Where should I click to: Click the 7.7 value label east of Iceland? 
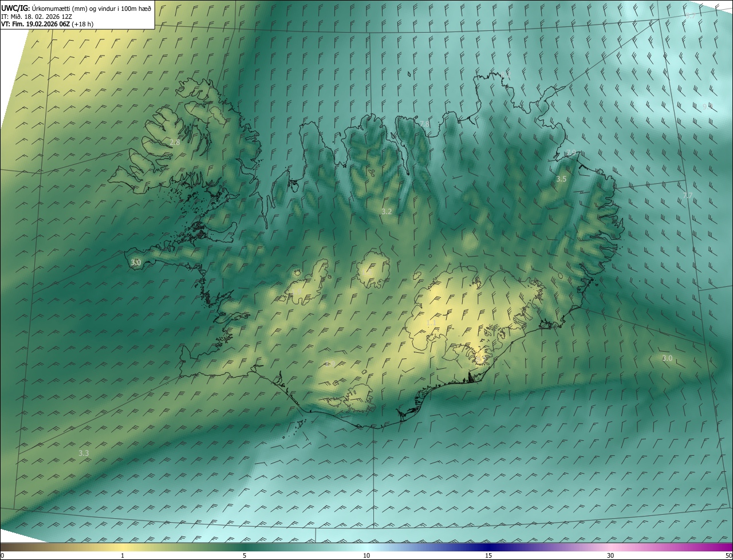pyautogui.click(x=688, y=196)
